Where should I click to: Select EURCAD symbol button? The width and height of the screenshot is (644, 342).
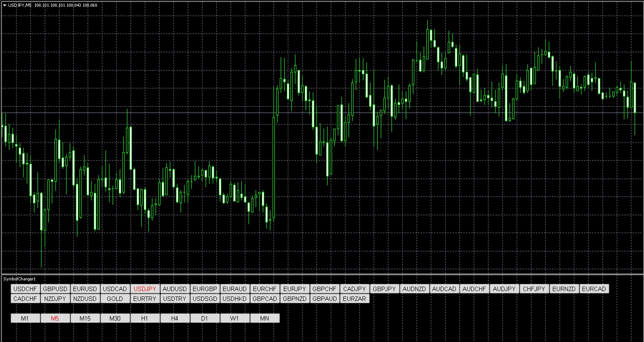pyautogui.click(x=594, y=289)
